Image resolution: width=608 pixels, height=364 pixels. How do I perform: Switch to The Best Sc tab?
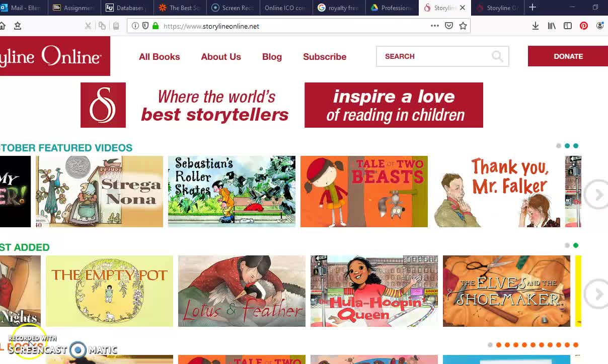click(x=180, y=8)
